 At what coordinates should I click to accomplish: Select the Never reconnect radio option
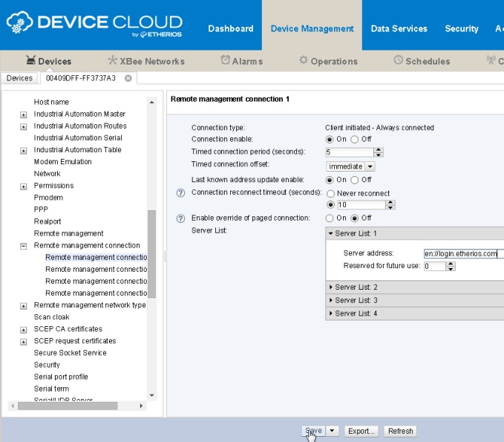click(331, 193)
